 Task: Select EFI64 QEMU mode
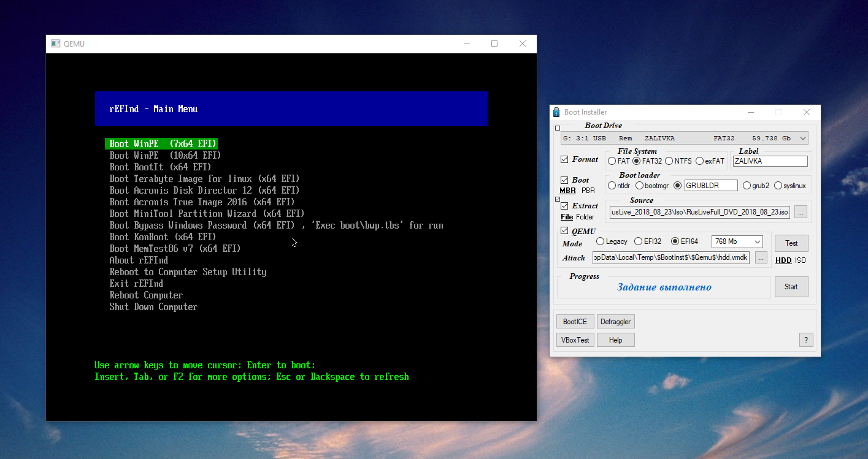click(x=675, y=241)
